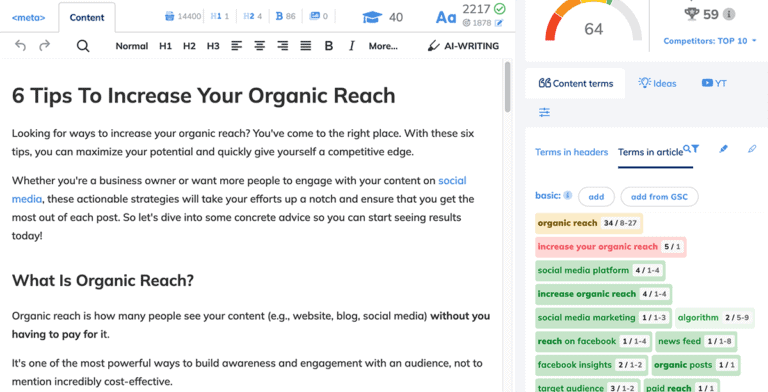
Task: Apply H3 heading style
Action: 213,46
